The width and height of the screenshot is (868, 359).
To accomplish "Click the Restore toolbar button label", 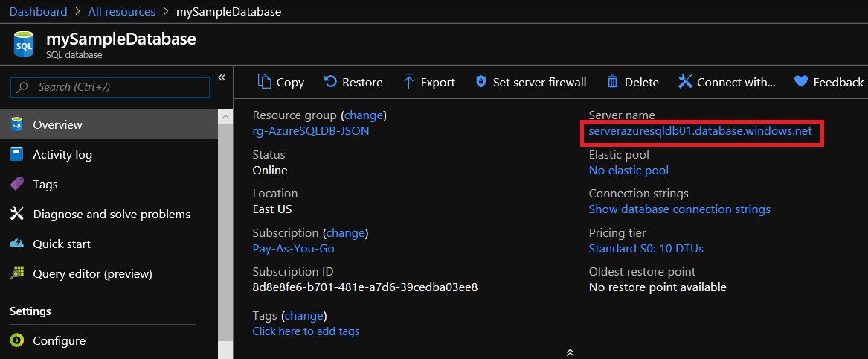I will 362,82.
